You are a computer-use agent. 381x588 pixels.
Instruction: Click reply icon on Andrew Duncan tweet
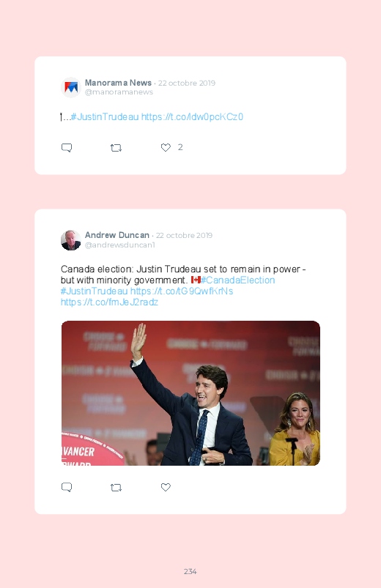pos(67,487)
